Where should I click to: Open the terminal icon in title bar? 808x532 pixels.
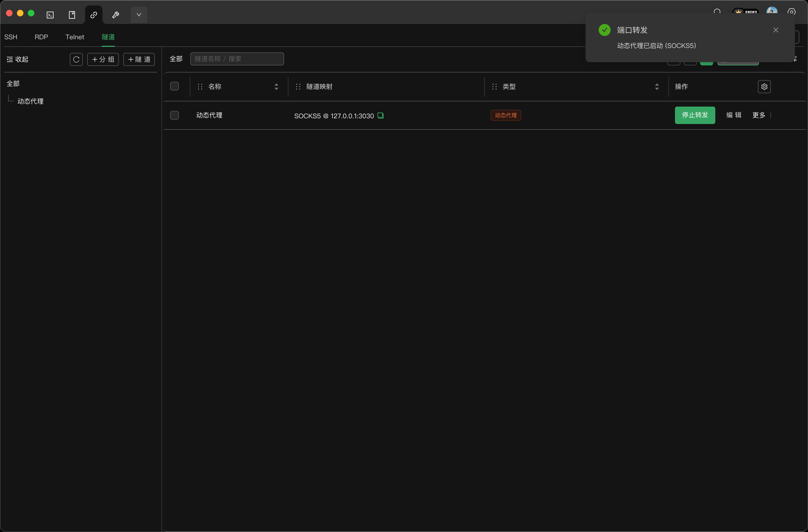[50, 15]
